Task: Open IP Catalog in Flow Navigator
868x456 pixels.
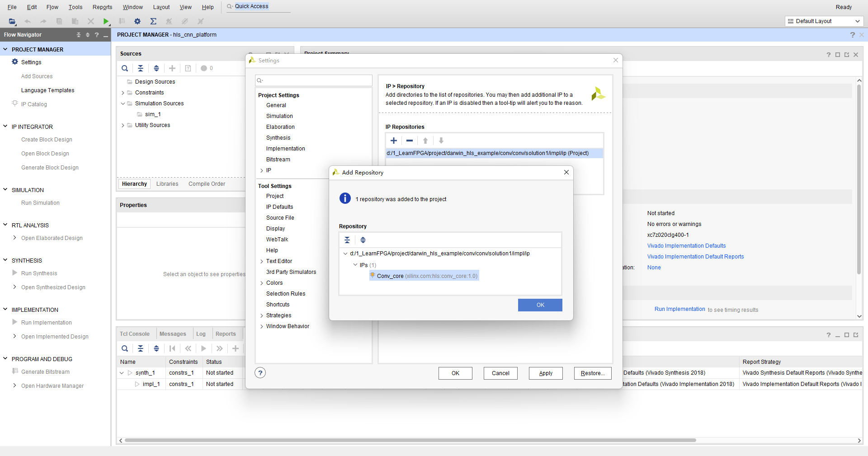Action: [34, 104]
